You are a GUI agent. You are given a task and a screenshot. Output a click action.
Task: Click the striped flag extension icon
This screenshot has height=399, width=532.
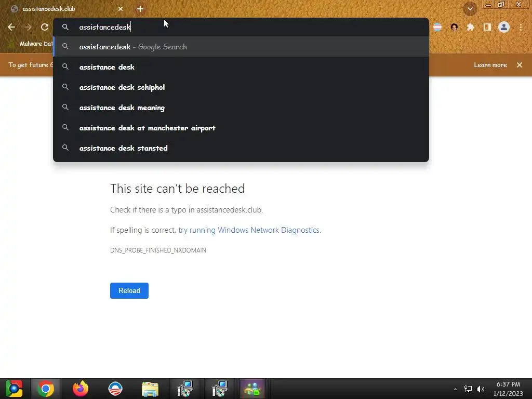point(437,27)
